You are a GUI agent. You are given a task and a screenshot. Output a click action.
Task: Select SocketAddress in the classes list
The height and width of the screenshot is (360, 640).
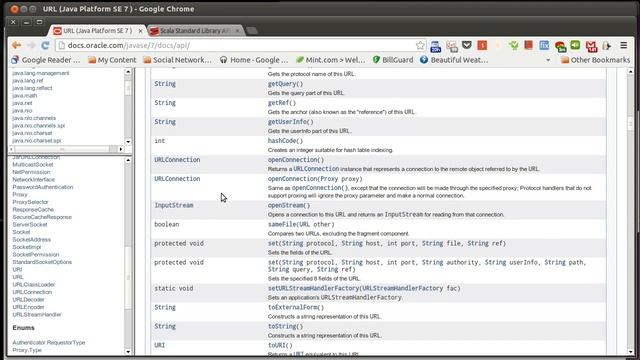(31, 240)
